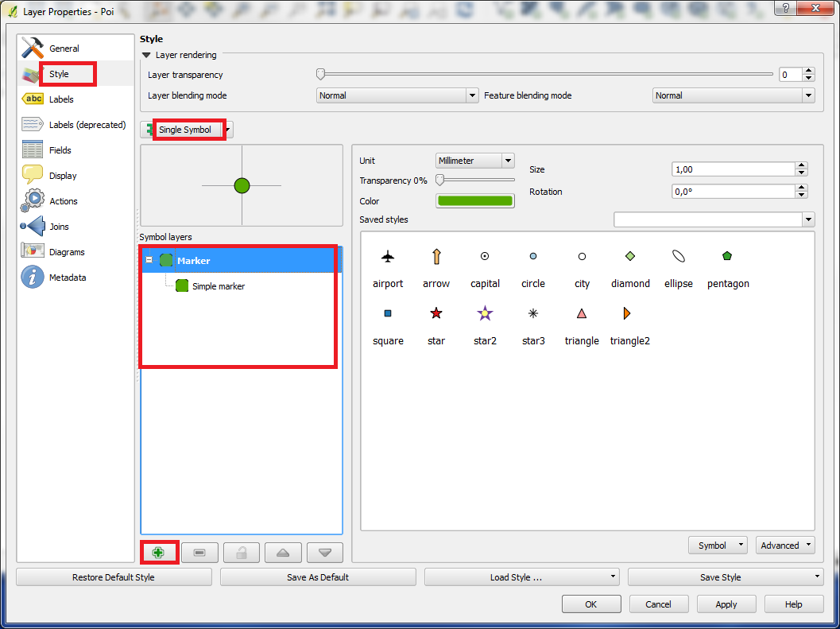Image resolution: width=840 pixels, height=629 pixels.
Task: Decrease Rotation with the stepper down arrow
Action: [801, 195]
